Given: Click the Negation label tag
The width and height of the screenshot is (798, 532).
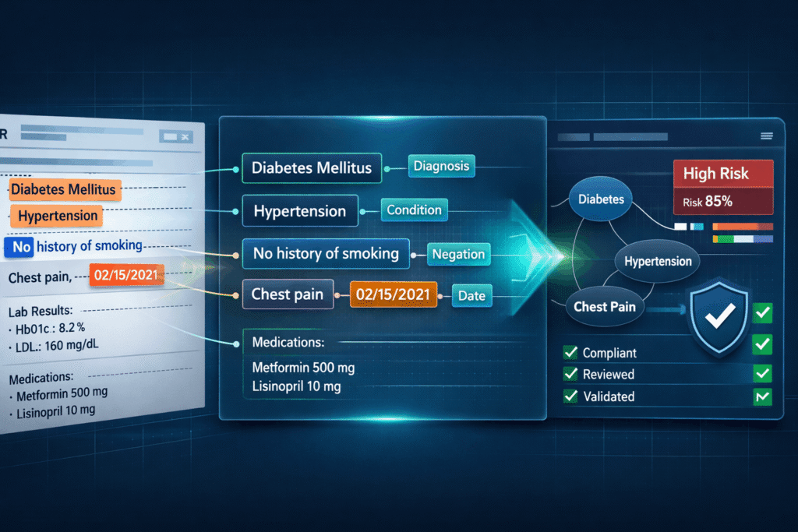Looking at the screenshot, I should 460,253.
